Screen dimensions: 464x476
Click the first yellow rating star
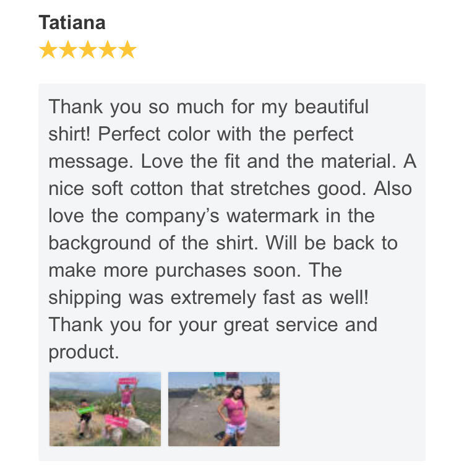48,50
